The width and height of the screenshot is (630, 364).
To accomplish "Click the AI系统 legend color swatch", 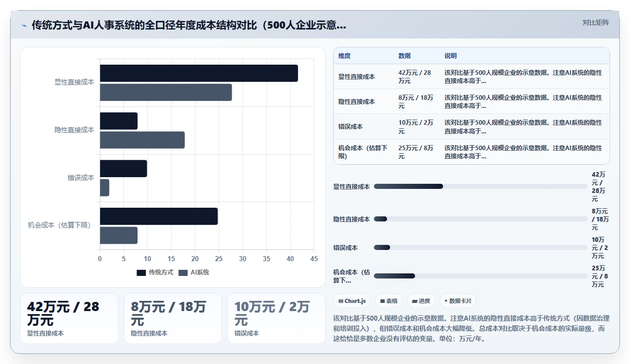I will click(183, 272).
